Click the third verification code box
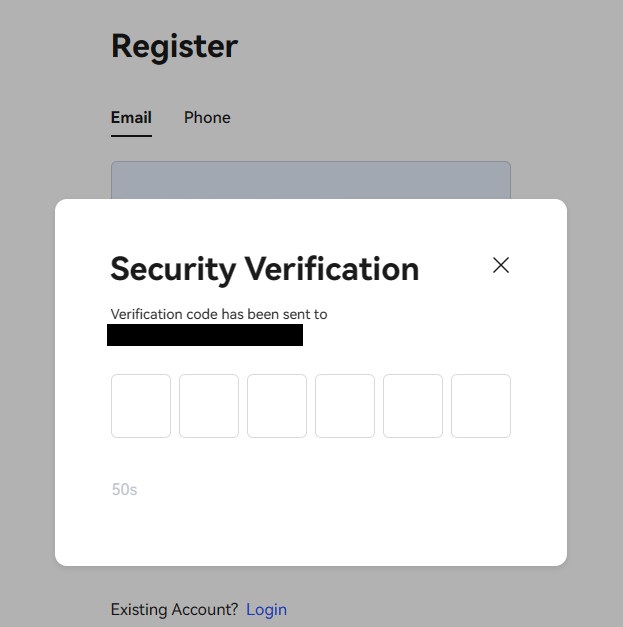The height and width of the screenshot is (627, 623). pos(277,406)
